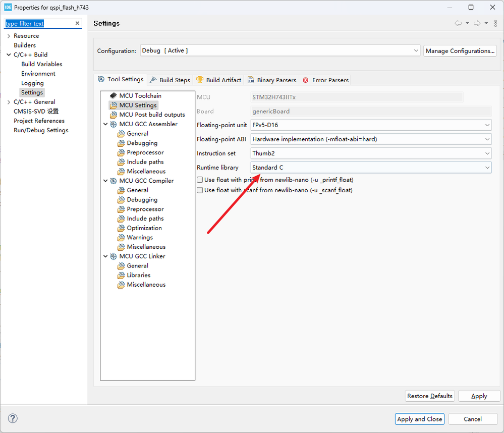Click the MCU Toolchain chip icon

[114, 95]
